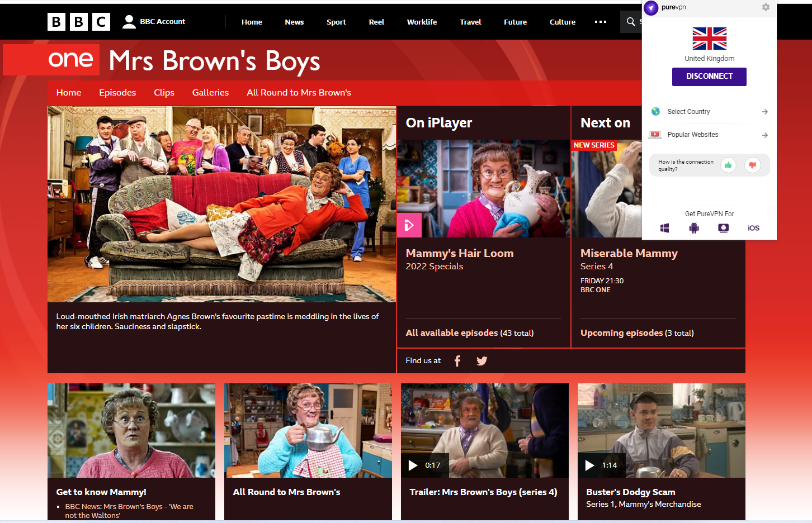Open Trailer: Mrs Brown's Boys (series 4) title
812x523 pixels.
click(483, 492)
